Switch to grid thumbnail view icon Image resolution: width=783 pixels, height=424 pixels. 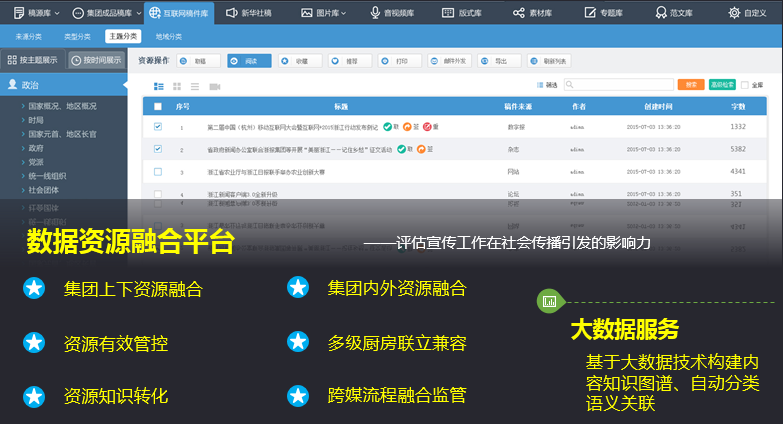[x=176, y=87]
